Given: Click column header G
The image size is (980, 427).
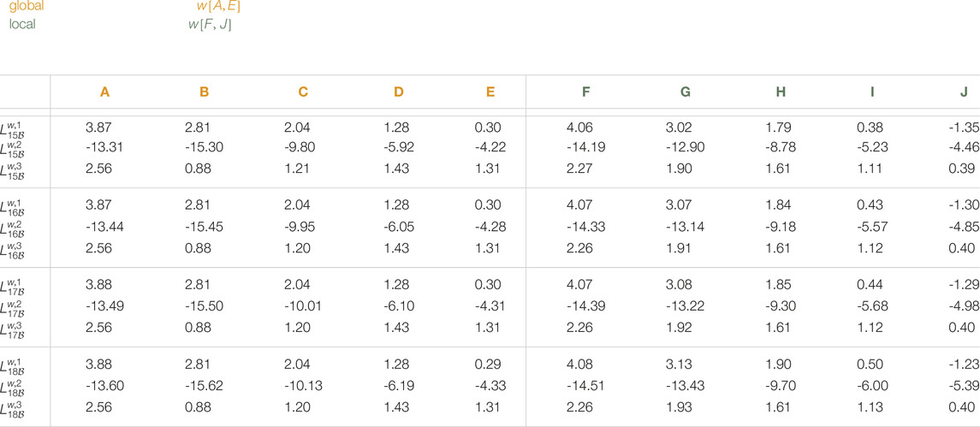Looking at the screenshot, I should pyautogui.click(x=685, y=92).
